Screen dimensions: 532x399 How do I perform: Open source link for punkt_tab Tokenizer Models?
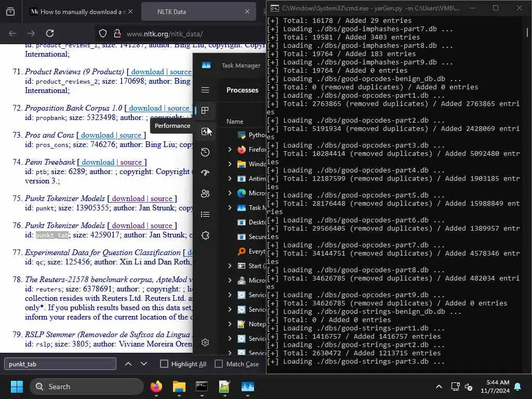click(161, 225)
